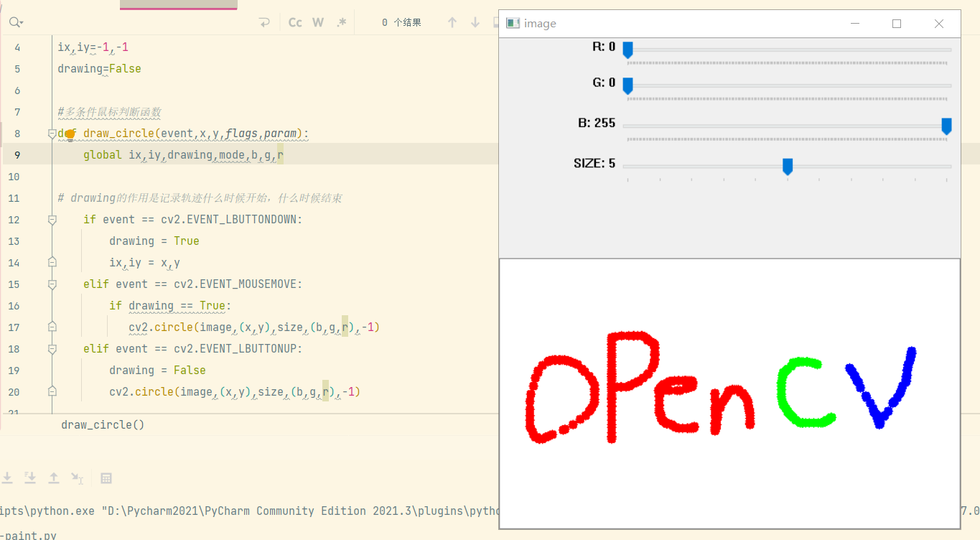
Task: Click 'SIZE: 5' trackbar label
Action: point(594,164)
